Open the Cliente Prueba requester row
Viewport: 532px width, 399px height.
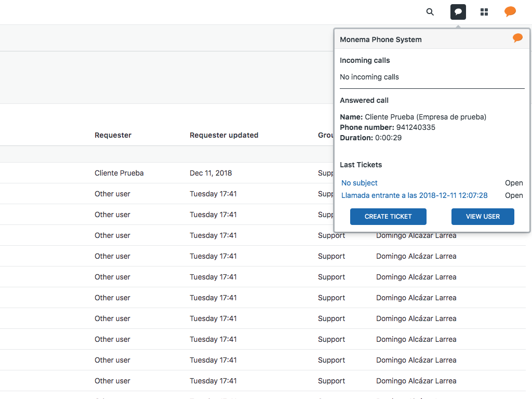[112, 173]
